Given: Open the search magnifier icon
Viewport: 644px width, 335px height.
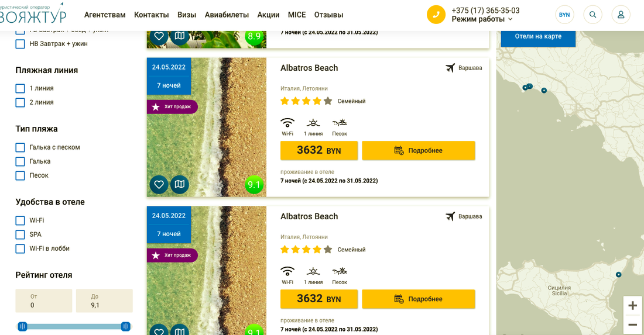Looking at the screenshot, I should coord(593,15).
